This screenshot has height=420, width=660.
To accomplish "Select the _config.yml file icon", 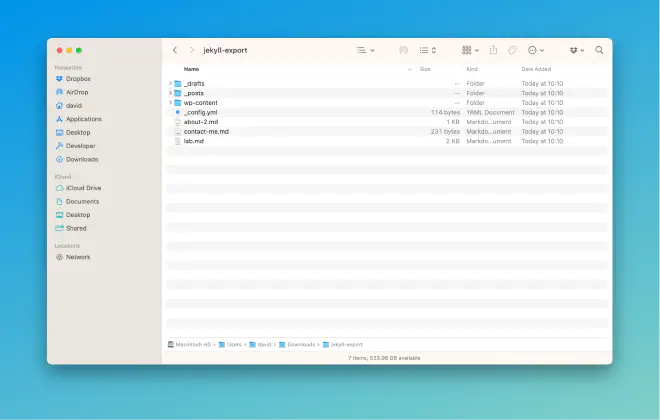I will pos(178,112).
